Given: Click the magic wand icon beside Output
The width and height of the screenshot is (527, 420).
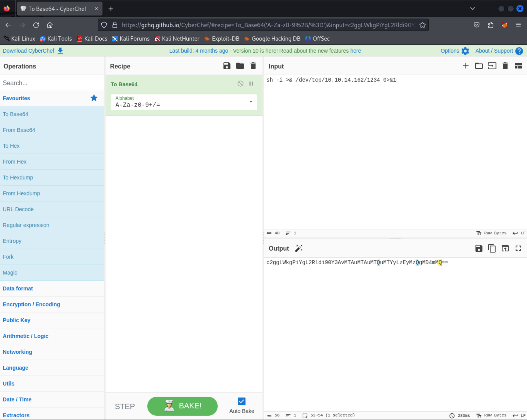Looking at the screenshot, I should tap(298, 248).
